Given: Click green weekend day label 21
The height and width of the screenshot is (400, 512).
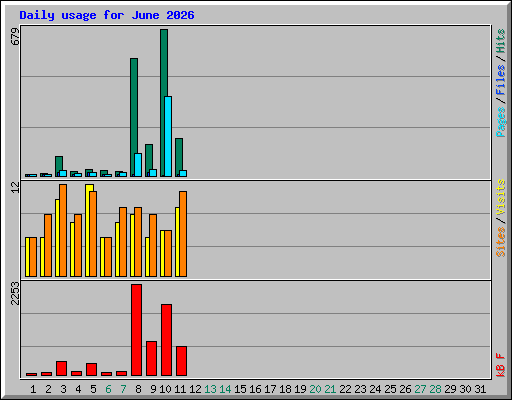Looking at the screenshot, I should 330,389.
